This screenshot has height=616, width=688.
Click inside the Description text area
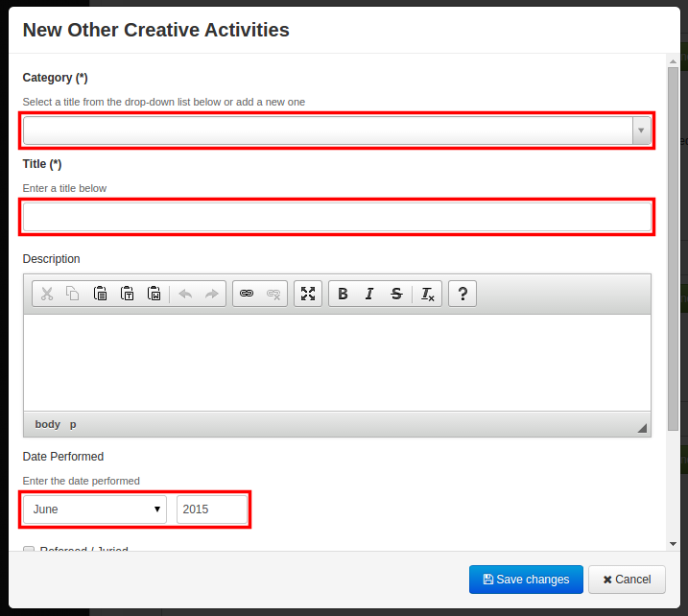click(x=337, y=363)
